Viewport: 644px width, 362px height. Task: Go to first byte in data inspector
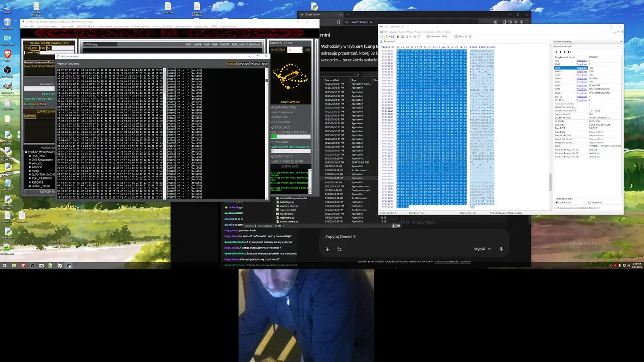tap(556, 52)
